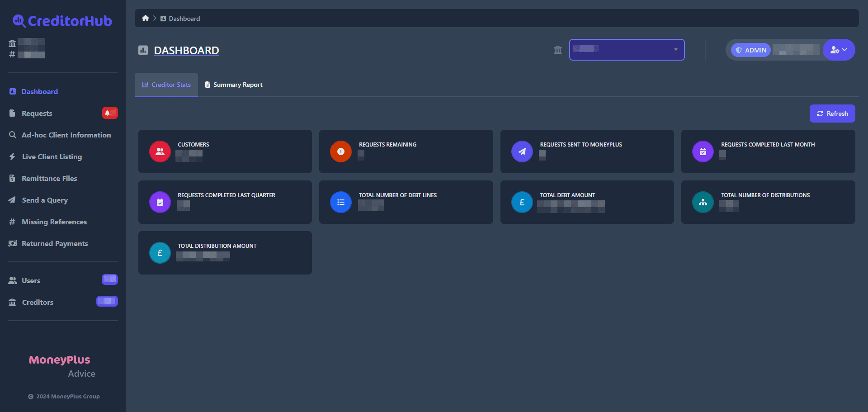Click the CreditorHub logo
This screenshot has height=412, width=868.
(x=62, y=21)
